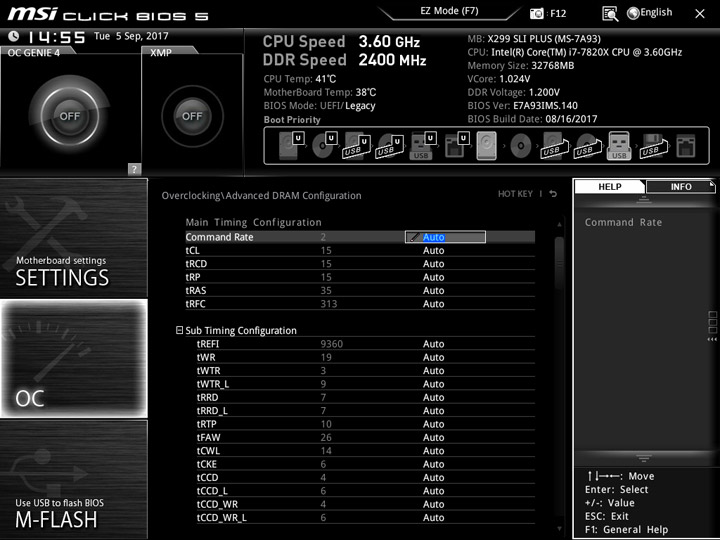Select the tCCD_WR_L timing row label
The image size is (720, 540).
222,518
